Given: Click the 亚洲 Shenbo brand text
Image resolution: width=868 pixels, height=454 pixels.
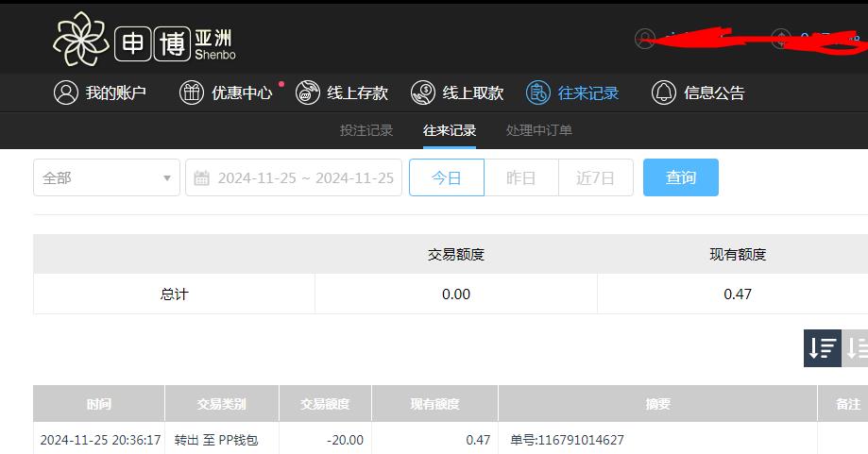Looking at the screenshot, I should point(214,44).
